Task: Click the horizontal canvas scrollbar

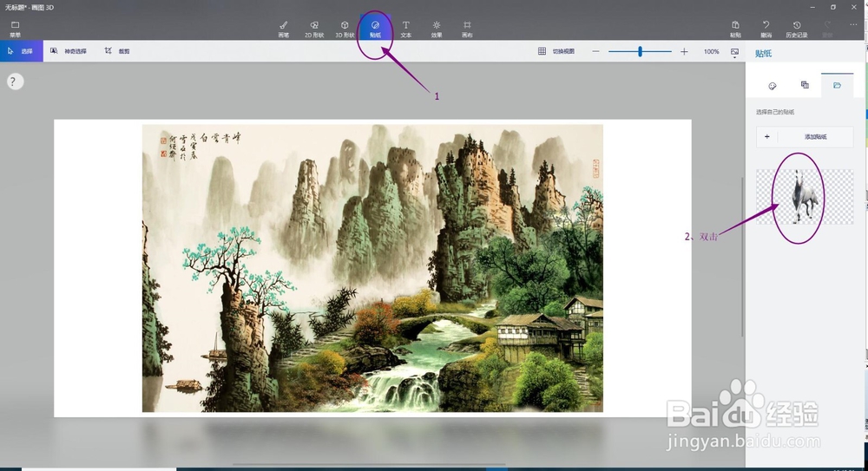Action: (x=369, y=465)
